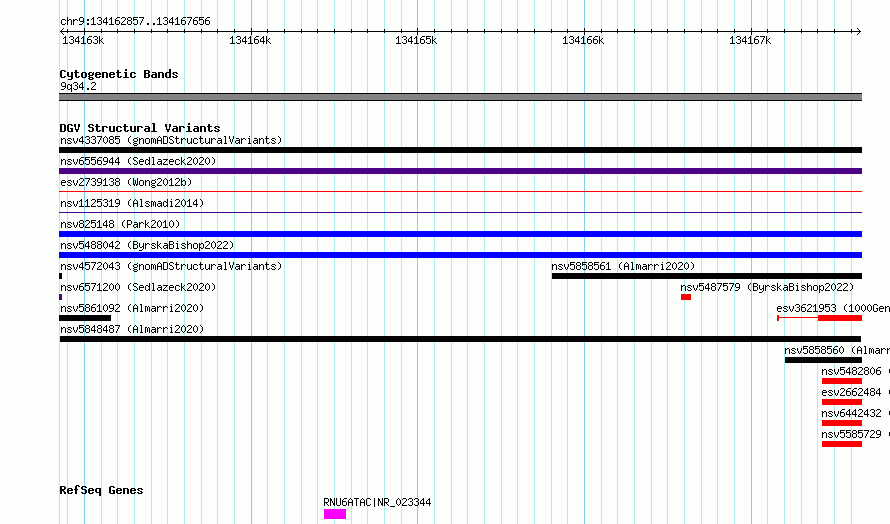Click nsv5487579 ByrskaBishop2022 label
Image resolution: width=890 pixels, height=524 pixels.
point(767,287)
